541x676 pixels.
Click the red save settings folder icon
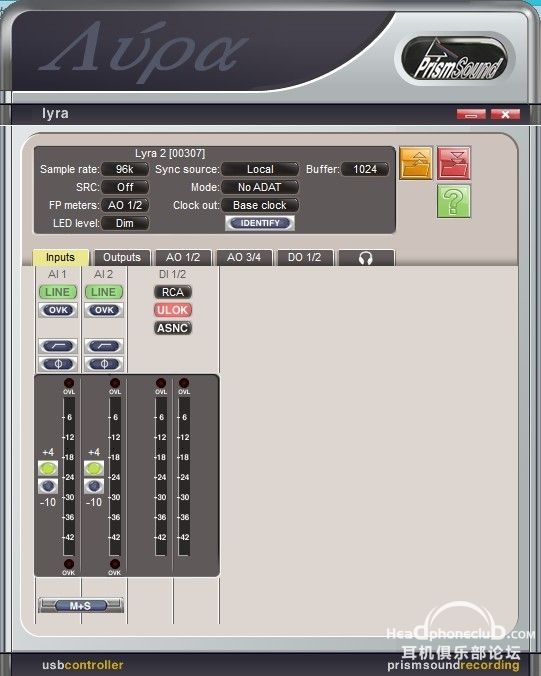tap(454, 163)
